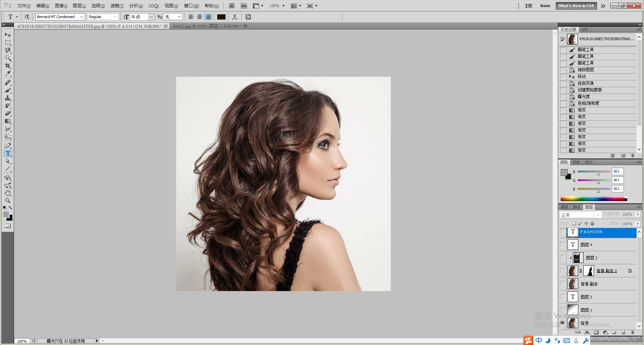Toggle Quick Mask mode icon
Image resolution: width=644 pixels, height=345 pixels.
point(7,226)
